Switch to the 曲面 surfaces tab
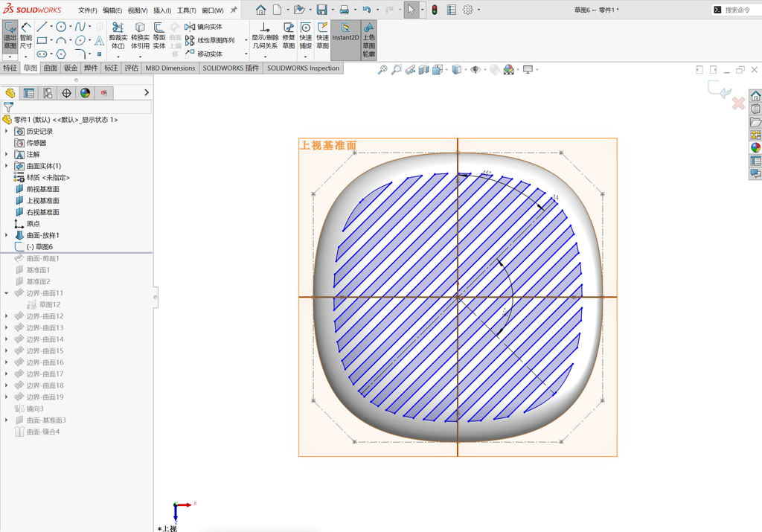 coord(51,68)
